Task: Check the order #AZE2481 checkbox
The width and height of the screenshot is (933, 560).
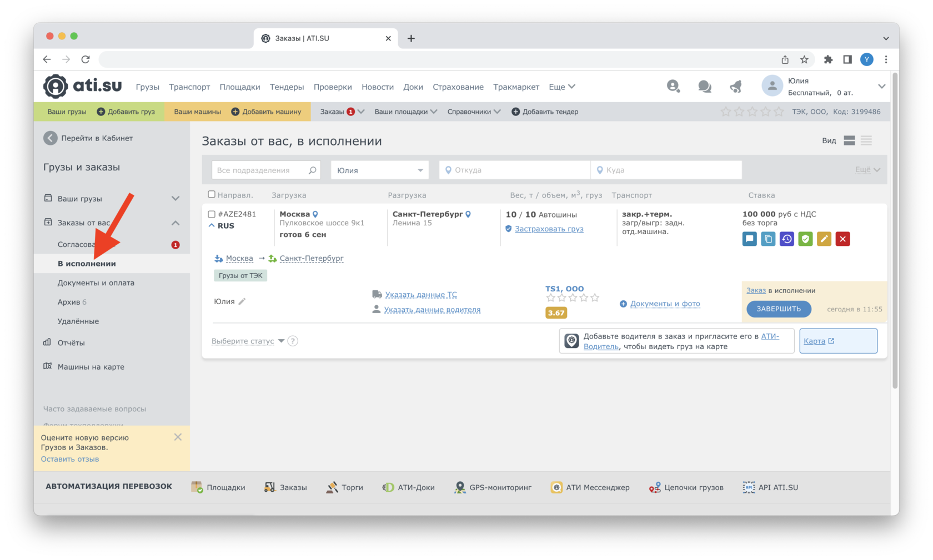Action: point(212,214)
